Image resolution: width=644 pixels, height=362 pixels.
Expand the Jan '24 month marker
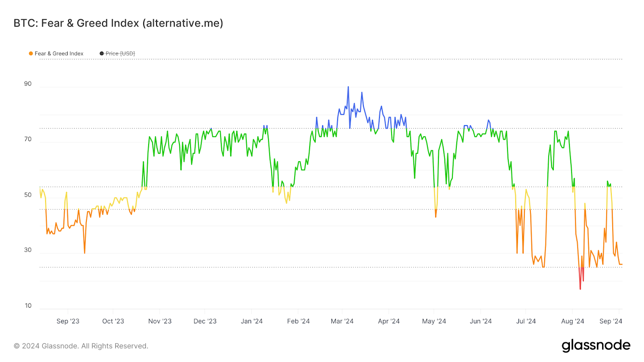pos(252,321)
